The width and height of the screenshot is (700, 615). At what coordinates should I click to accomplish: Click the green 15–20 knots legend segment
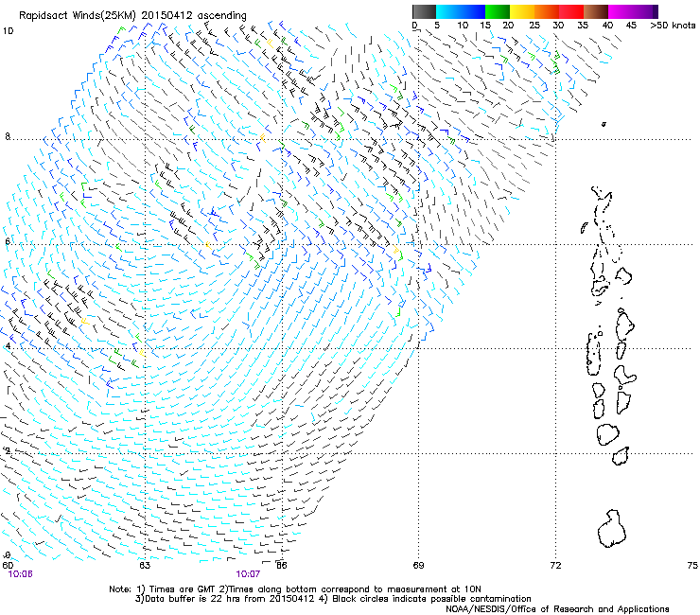498,11
